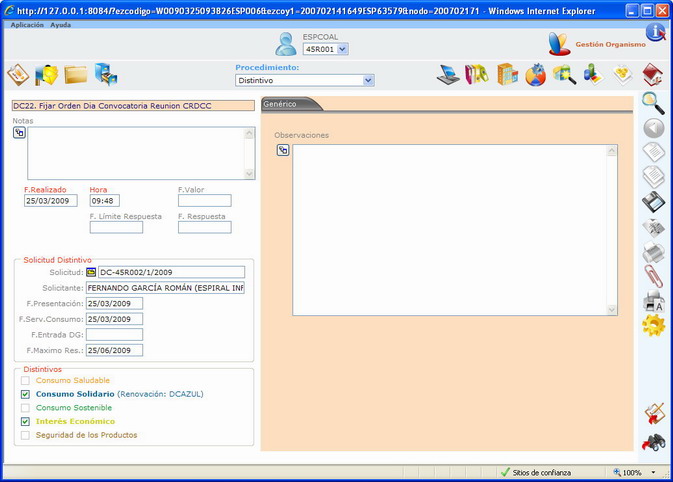Click the F.Realizado date field
673x482 pixels.
click(x=51, y=200)
